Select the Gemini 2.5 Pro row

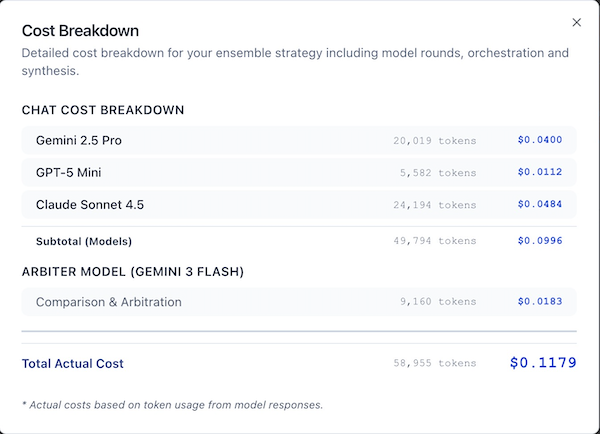pos(299,140)
